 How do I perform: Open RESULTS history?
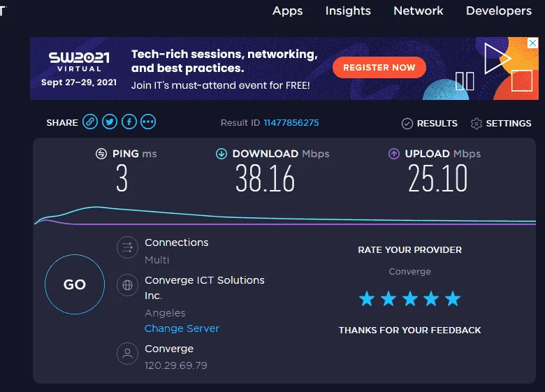point(437,124)
